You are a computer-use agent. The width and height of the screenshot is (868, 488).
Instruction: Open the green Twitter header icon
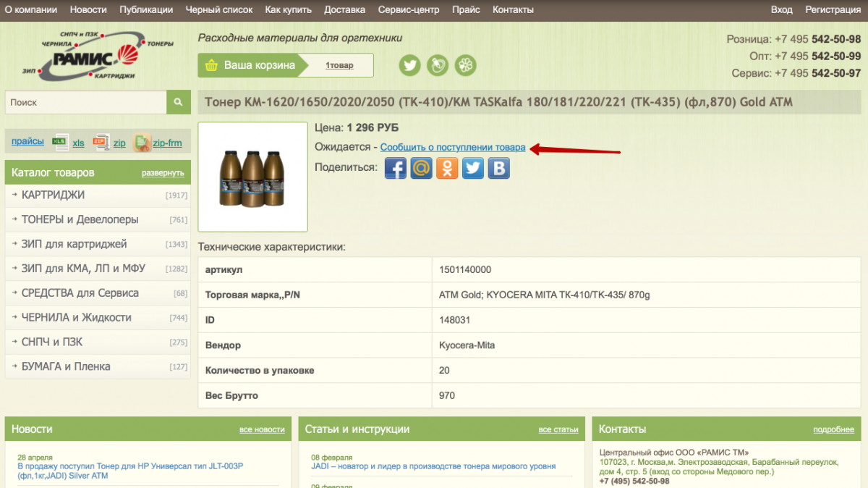[410, 65]
